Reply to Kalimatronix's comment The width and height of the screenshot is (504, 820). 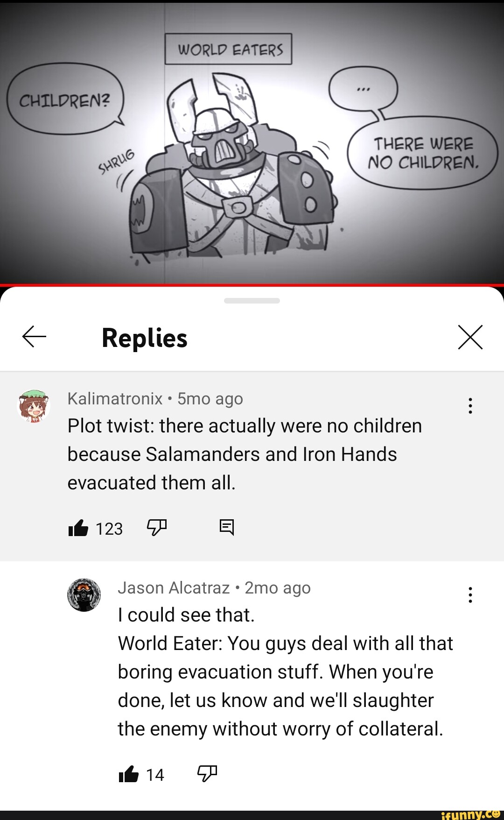click(x=227, y=528)
